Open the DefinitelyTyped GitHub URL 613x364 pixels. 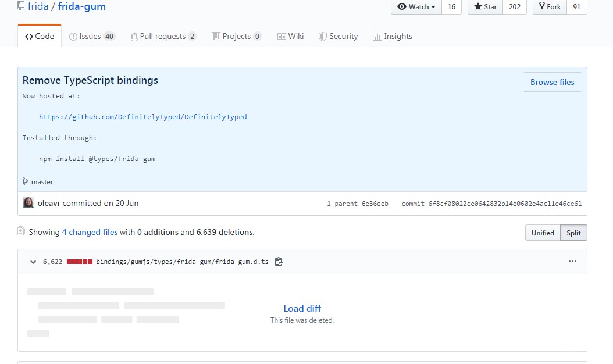click(x=142, y=116)
